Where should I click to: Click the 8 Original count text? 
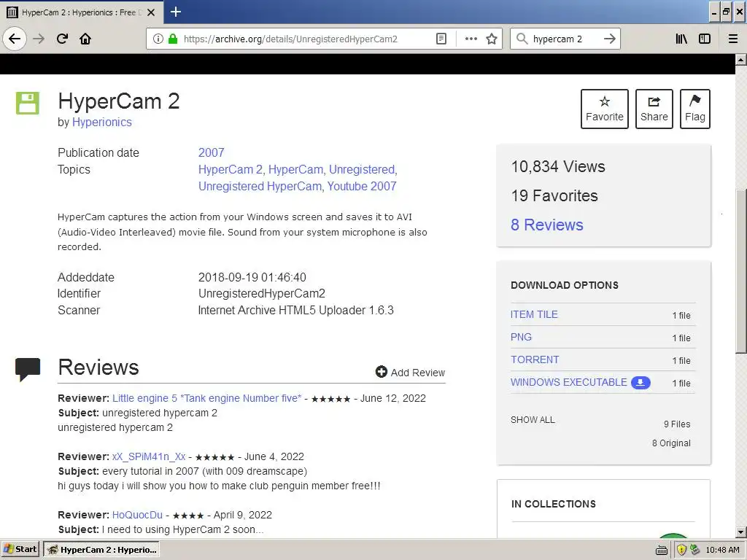point(671,443)
